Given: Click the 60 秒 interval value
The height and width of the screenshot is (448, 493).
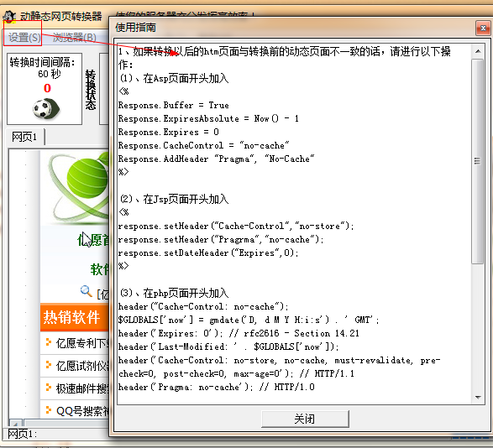Looking at the screenshot, I should [x=50, y=74].
